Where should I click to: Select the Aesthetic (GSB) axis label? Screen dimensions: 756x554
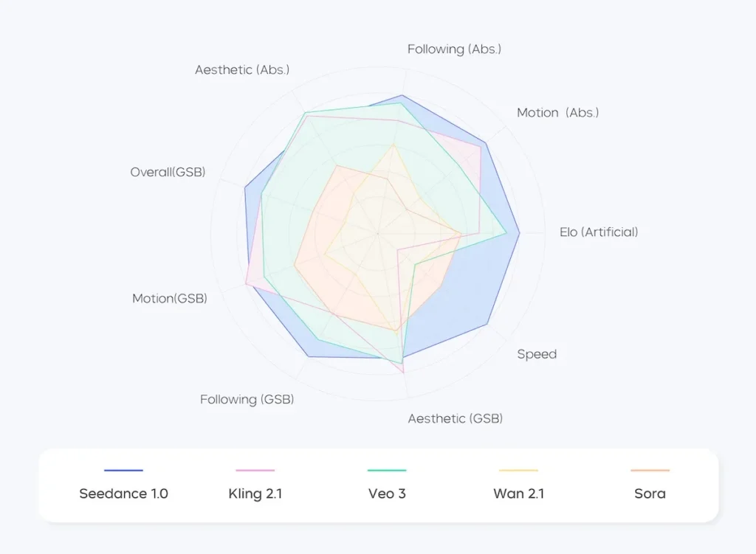[x=455, y=419]
